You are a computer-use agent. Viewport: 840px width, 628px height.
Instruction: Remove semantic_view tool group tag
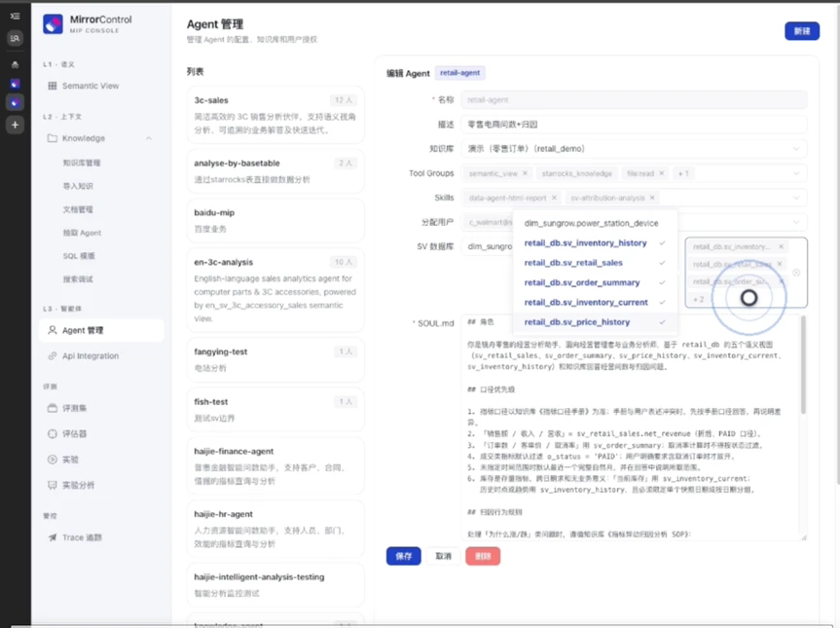point(525,173)
